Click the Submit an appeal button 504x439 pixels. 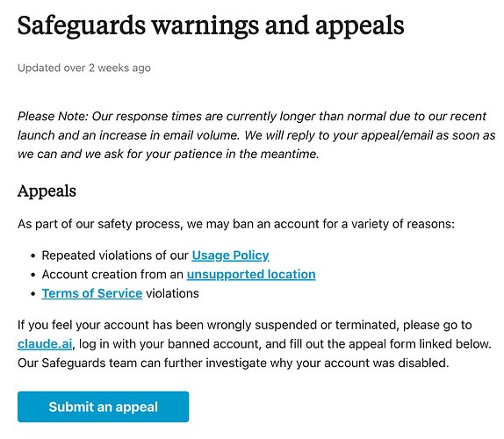tap(104, 407)
